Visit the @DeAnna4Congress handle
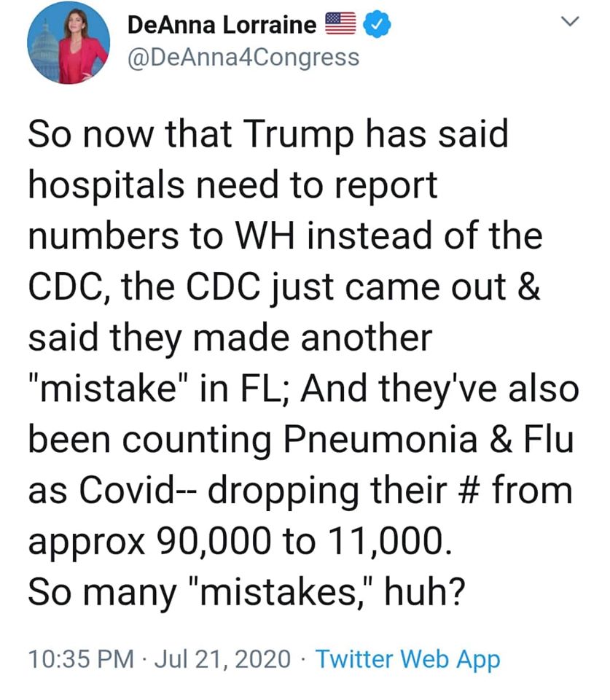 243,58
